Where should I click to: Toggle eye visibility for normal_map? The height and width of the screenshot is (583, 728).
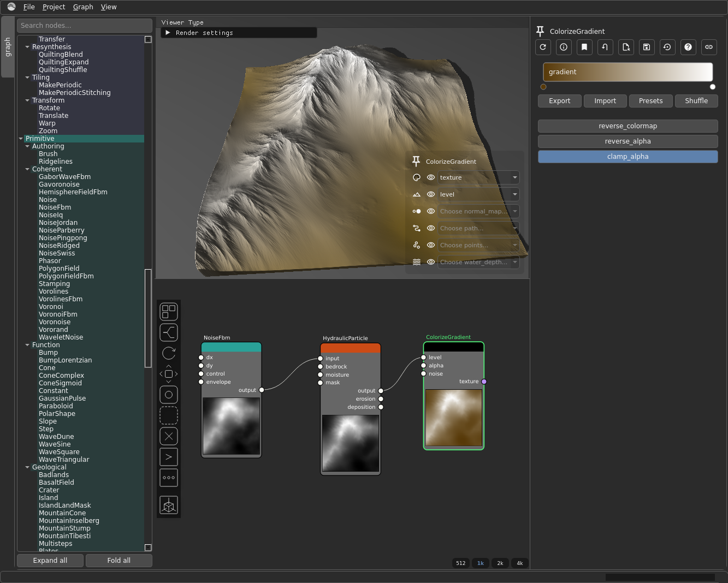[x=431, y=211]
